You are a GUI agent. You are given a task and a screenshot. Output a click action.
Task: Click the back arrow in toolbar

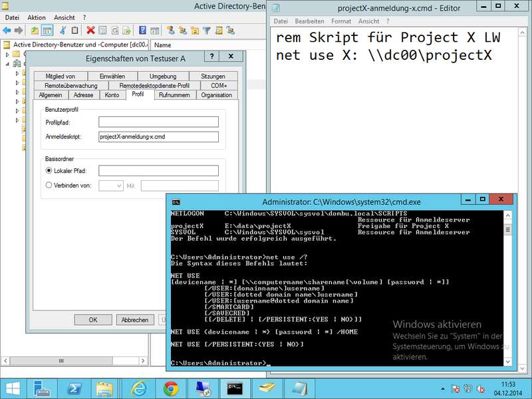7,31
